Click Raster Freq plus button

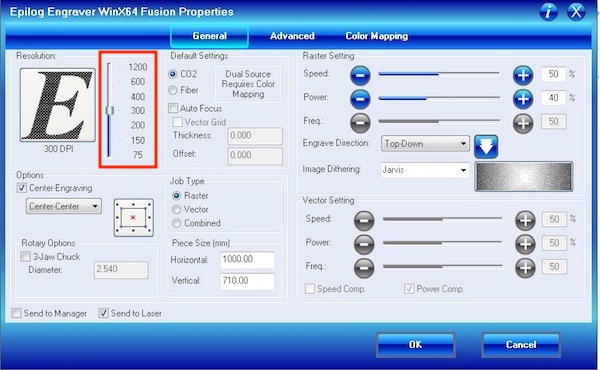pyautogui.click(x=523, y=123)
